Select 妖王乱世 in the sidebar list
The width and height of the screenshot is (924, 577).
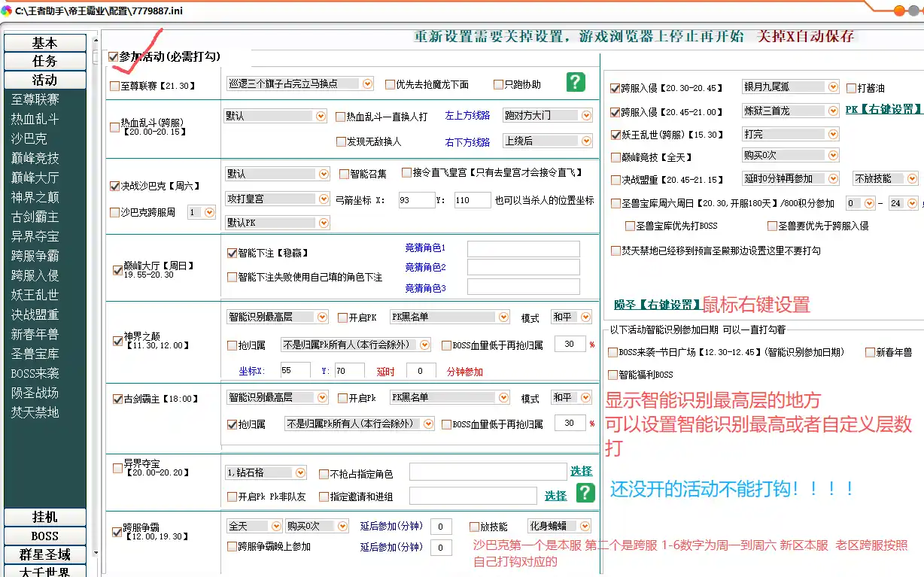click(x=35, y=295)
